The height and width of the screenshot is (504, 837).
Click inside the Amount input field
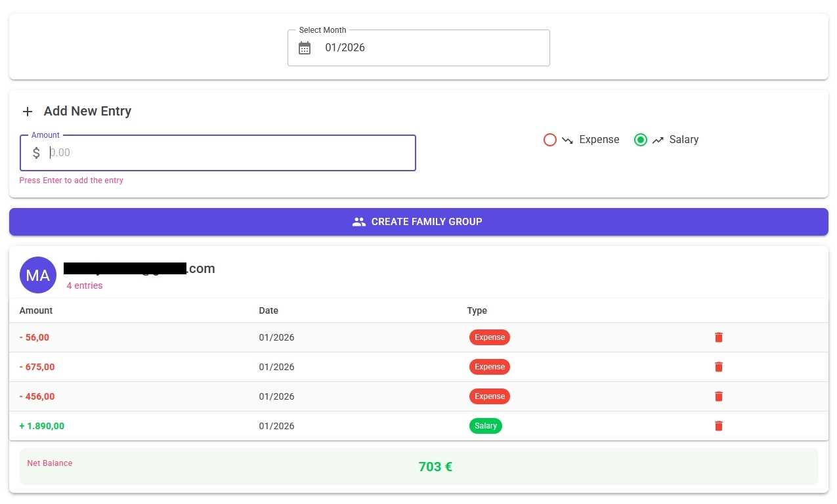[197, 153]
